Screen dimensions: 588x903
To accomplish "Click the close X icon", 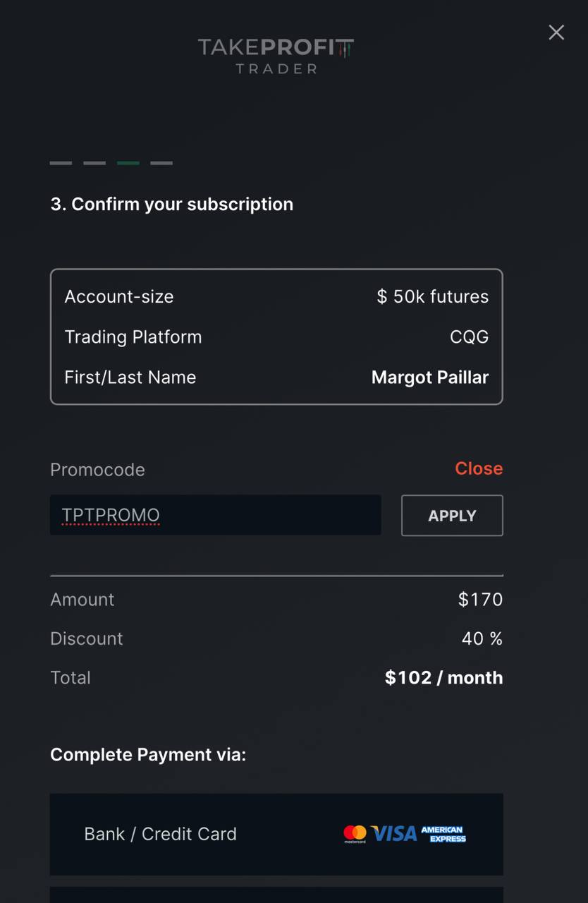I will (556, 32).
